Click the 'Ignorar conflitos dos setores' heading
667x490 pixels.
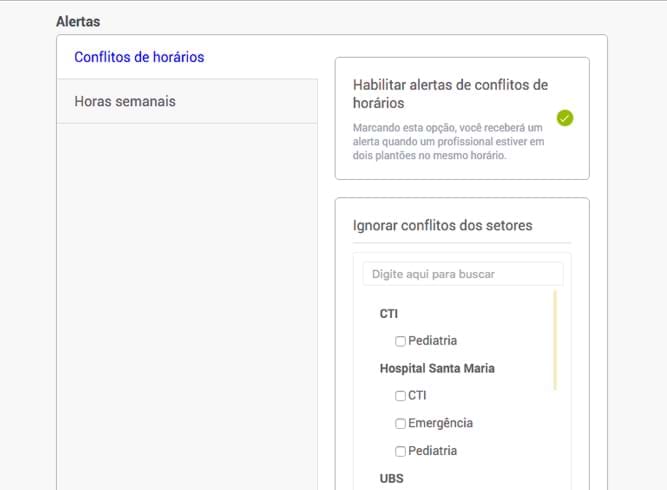(x=442, y=225)
